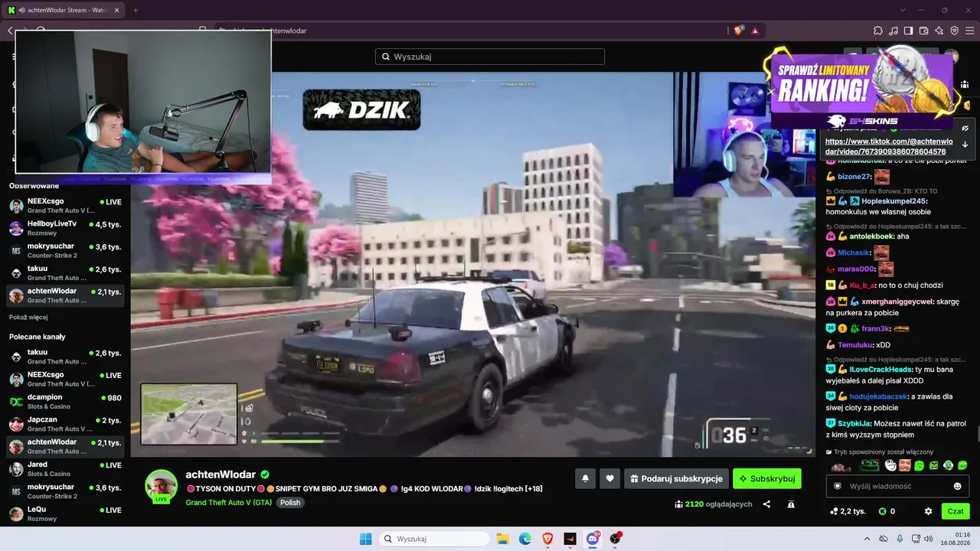This screenshot has height=551, width=980.
Task: Click username hodujekabaczek in chat
Action: point(878,396)
